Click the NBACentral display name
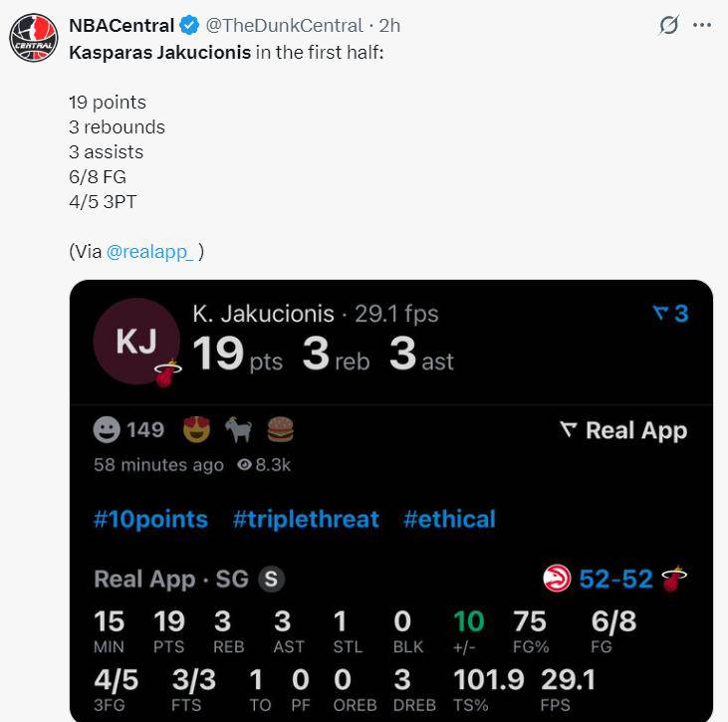The image size is (728, 722). [x=121, y=26]
